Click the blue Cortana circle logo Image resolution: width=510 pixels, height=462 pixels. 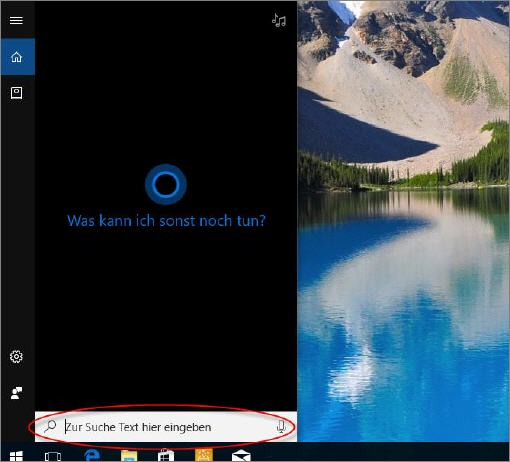(166, 184)
